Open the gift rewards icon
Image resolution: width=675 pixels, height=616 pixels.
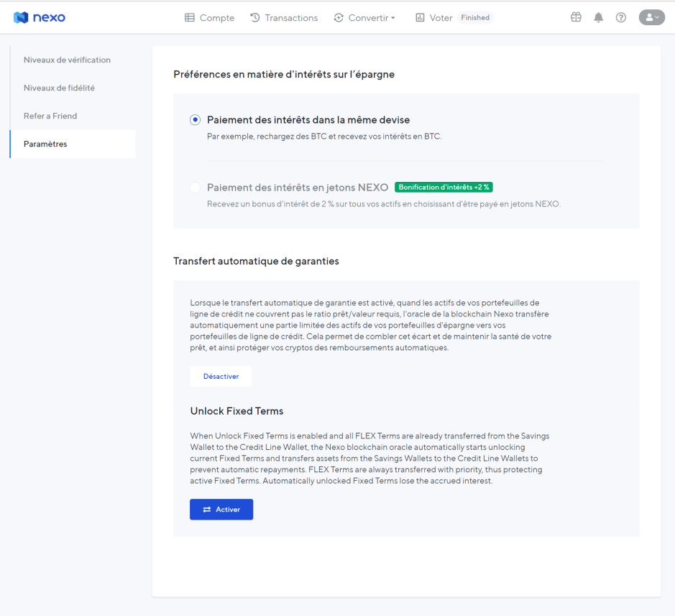(x=576, y=17)
